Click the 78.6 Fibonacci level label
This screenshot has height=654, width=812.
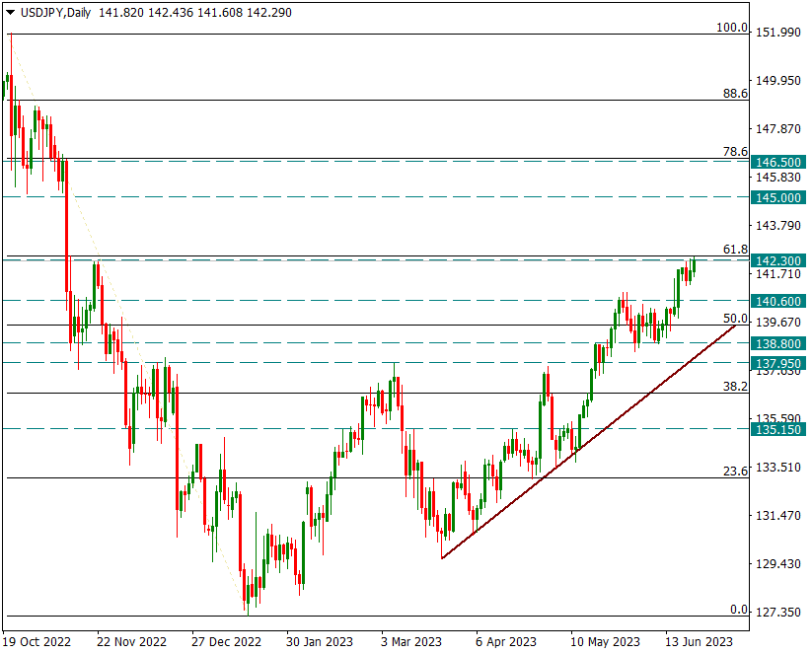[x=735, y=151]
